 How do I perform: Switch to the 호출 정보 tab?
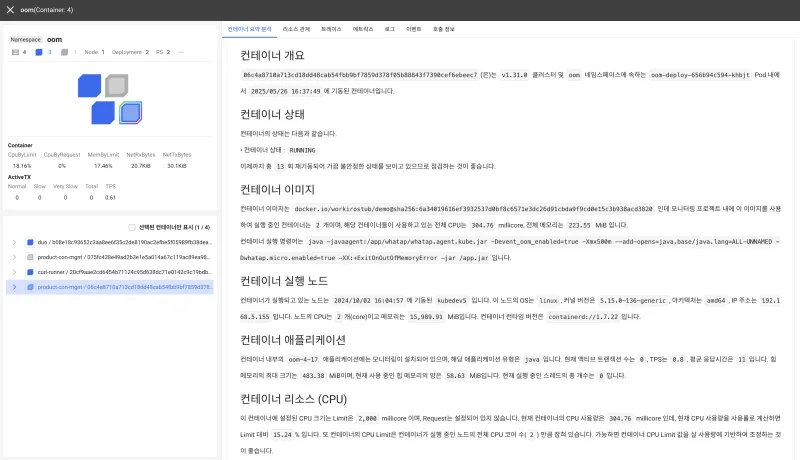443,29
